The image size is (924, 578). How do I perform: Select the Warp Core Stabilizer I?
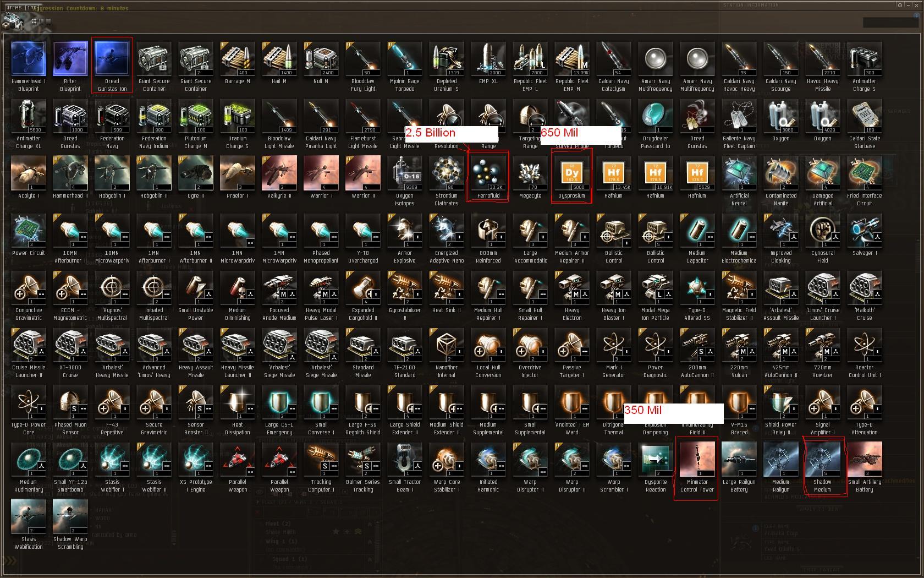click(x=447, y=467)
